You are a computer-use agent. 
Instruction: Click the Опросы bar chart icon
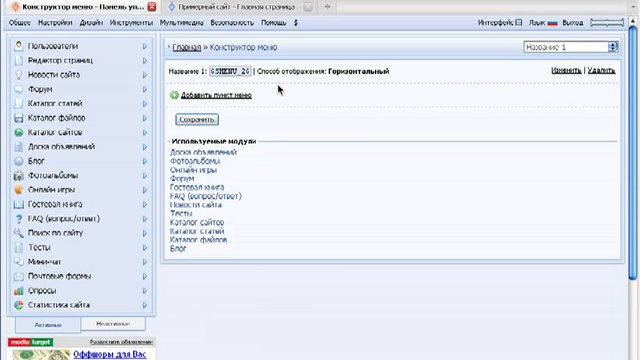[18, 291]
